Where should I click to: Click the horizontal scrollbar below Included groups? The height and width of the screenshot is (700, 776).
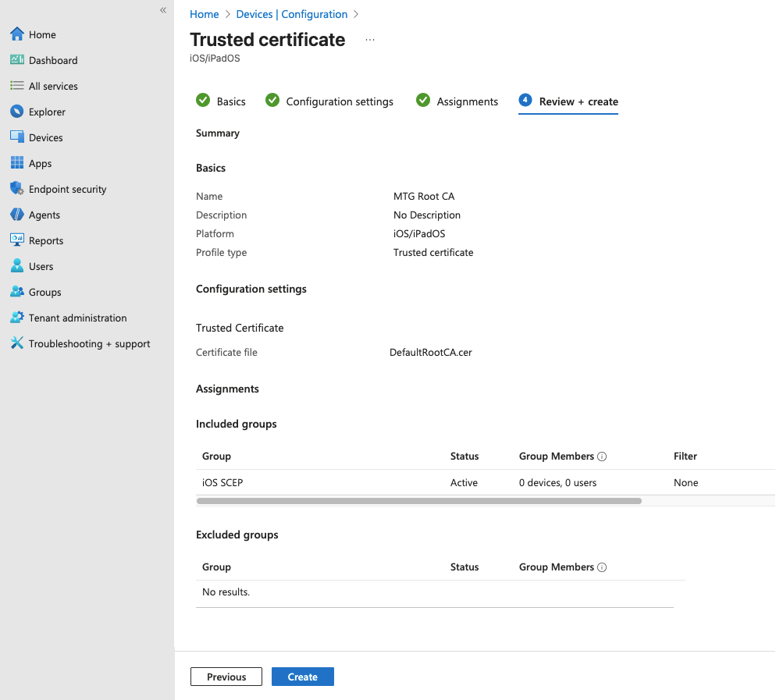click(419, 500)
